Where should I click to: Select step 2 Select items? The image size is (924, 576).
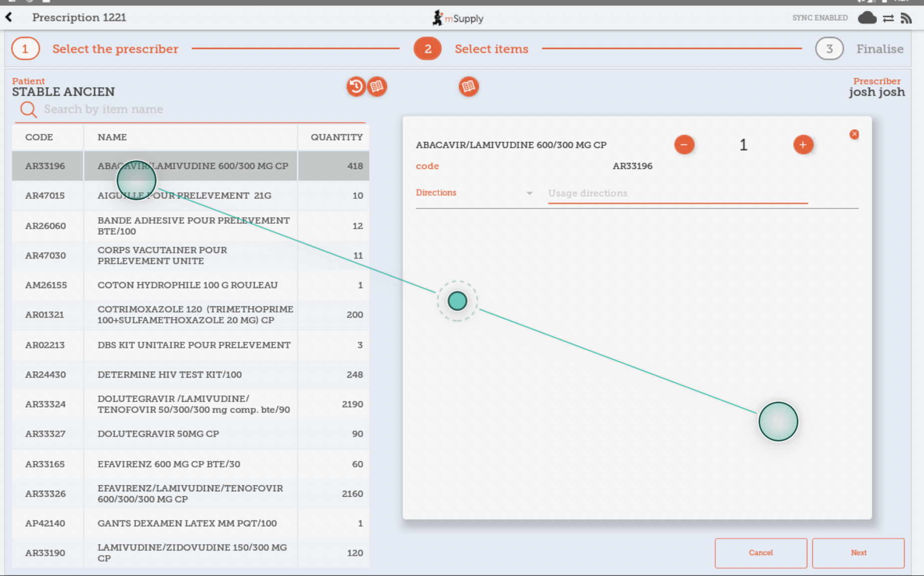pyautogui.click(x=427, y=48)
